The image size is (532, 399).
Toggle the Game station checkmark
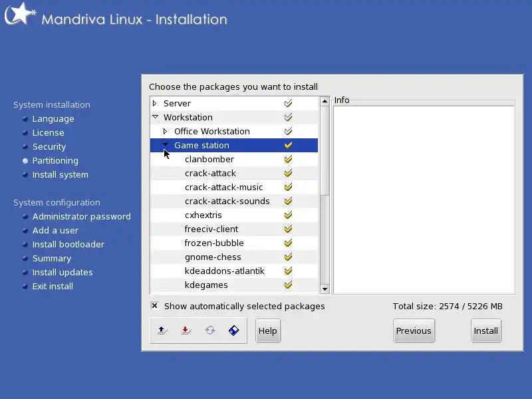(288, 145)
